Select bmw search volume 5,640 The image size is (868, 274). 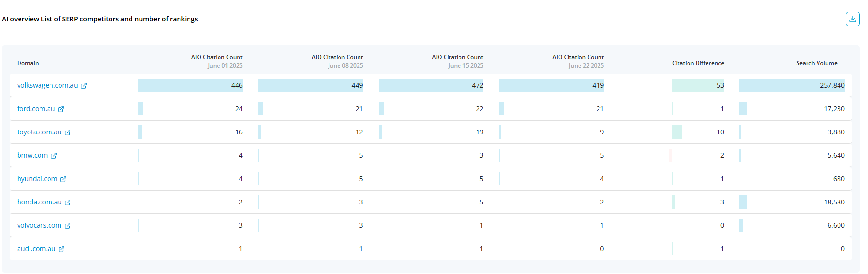coord(836,155)
